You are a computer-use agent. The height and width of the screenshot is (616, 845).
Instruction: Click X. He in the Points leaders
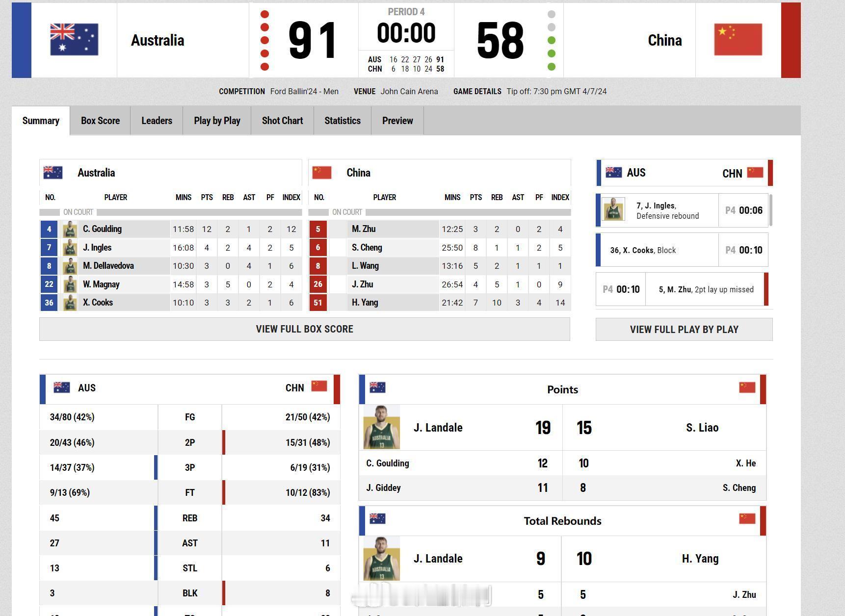pyautogui.click(x=746, y=463)
